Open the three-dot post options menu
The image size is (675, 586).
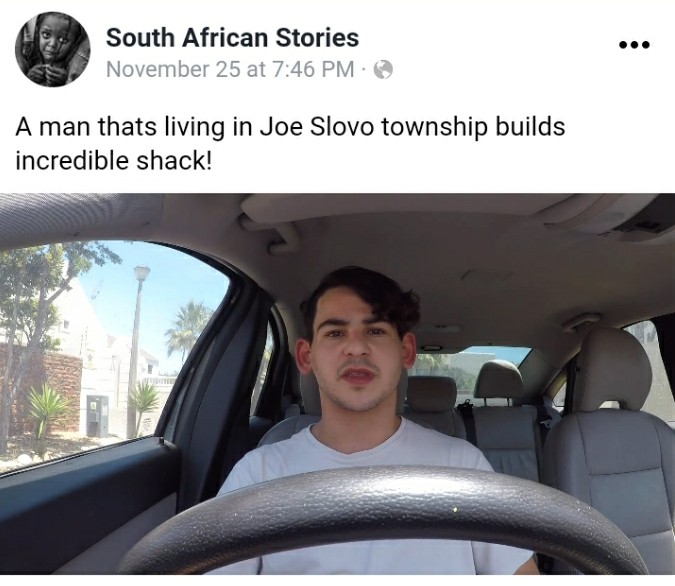pos(634,44)
